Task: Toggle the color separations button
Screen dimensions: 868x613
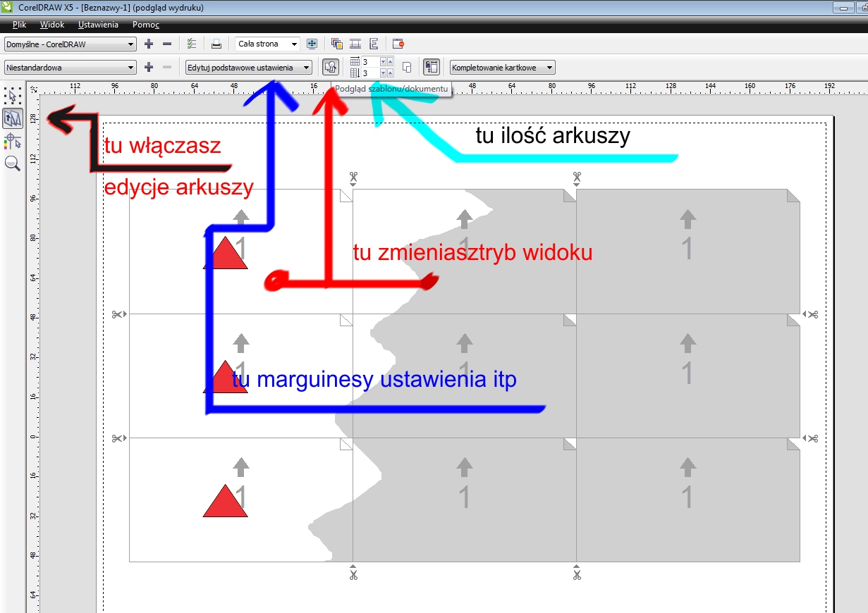Action: point(336,44)
